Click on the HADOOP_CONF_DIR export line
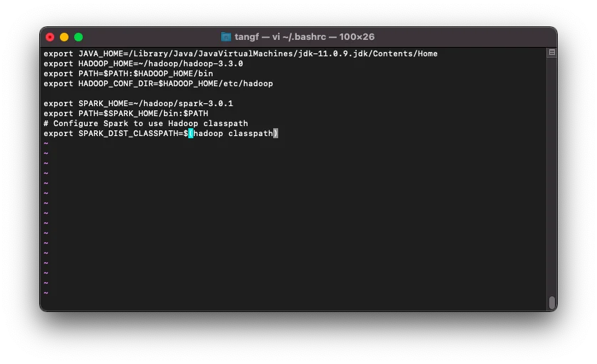Image resolution: width=597 pixels, height=364 pixels. (x=158, y=83)
